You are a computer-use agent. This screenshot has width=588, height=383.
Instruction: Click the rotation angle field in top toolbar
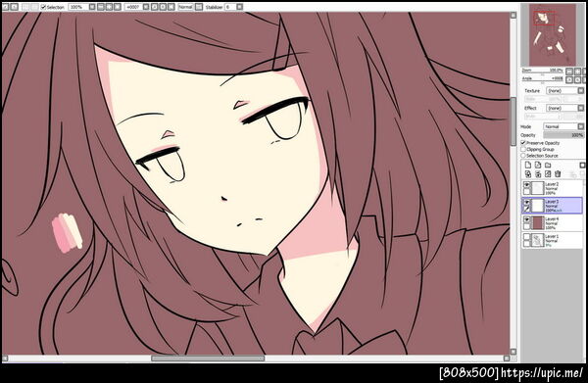tap(134, 7)
